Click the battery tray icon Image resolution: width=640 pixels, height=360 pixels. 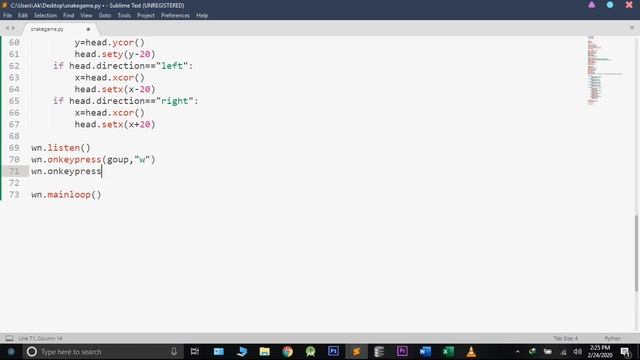point(548,351)
